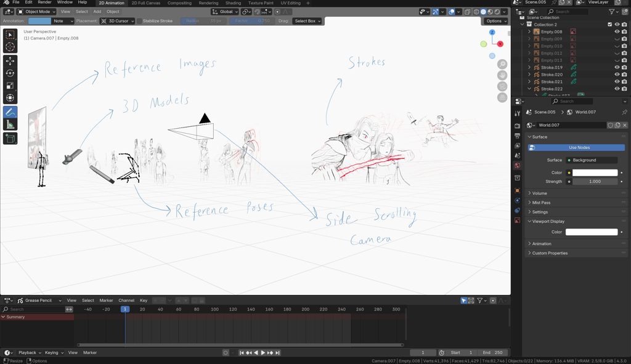Open the Tool properties tab
Screen dimensions: 631x364
tap(518, 114)
